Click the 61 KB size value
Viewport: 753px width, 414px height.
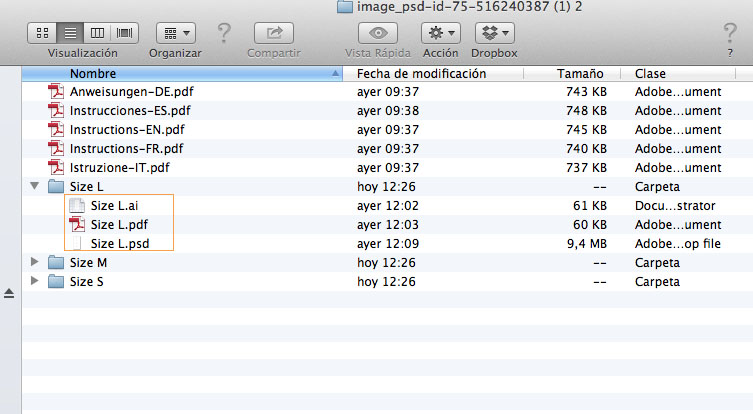point(590,206)
